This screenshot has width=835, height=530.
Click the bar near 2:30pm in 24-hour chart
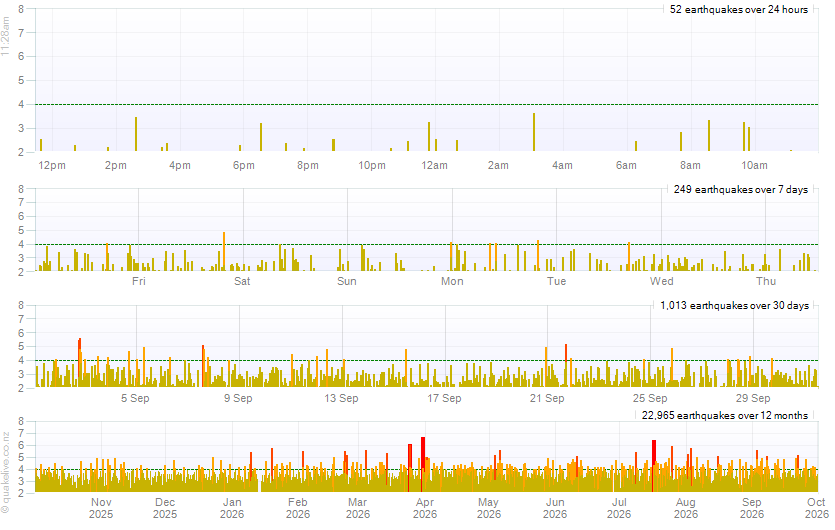coord(136,134)
